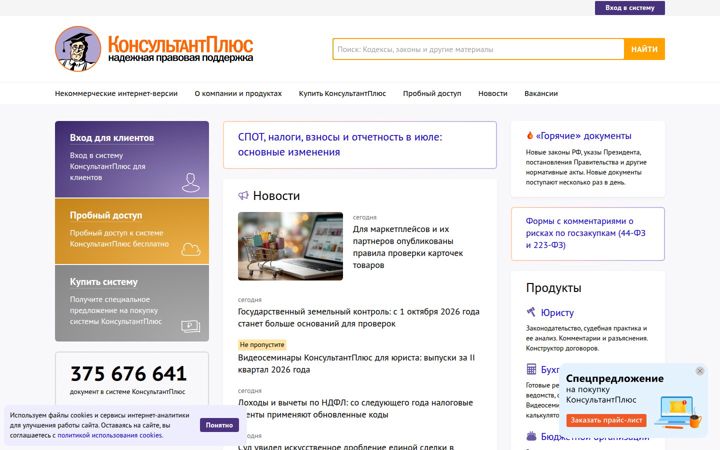
Task: Click the laptop illustration in Спецпредложение popup
Action: 678,412
